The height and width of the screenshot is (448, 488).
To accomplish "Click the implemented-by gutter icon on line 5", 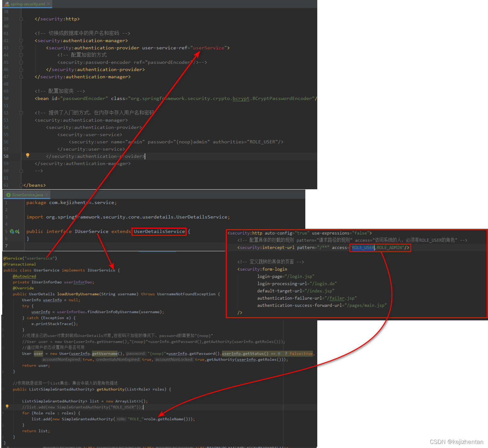I will pyautogui.click(x=17, y=231).
